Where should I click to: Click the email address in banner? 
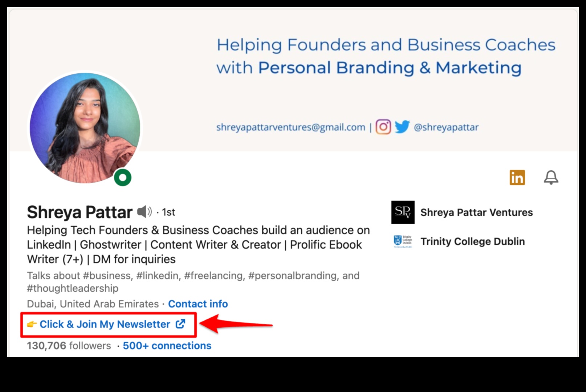pos(290,127)
